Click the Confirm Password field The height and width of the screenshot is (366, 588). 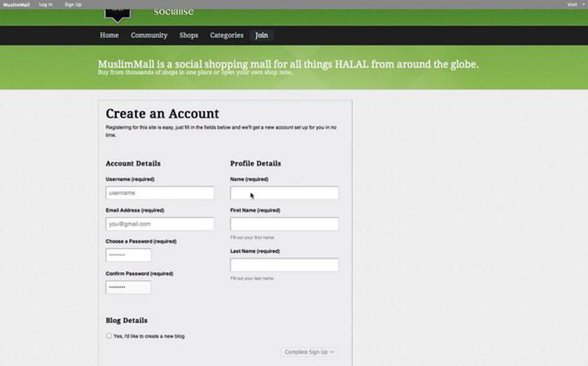click(128, 287)
